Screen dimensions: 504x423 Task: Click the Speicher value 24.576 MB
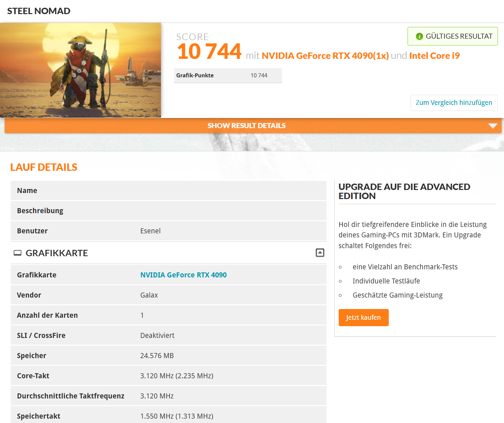click(157, 356)
